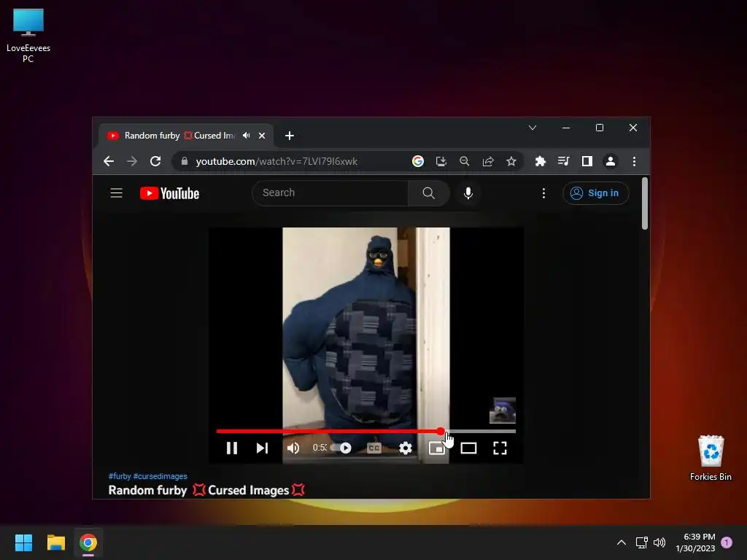This screenshot has width=747, height=560.
Task: Maximize the Chrome window
Action: tap(600, 128)
